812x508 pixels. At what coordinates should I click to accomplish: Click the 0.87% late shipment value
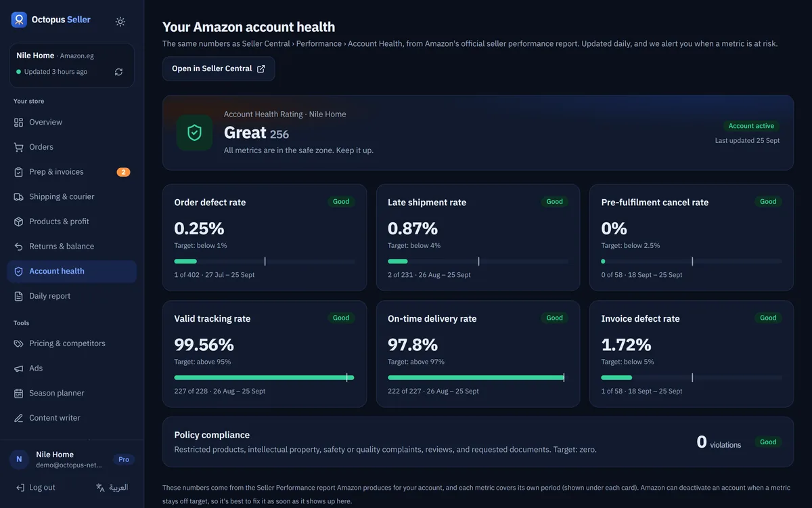click(413, 228)
